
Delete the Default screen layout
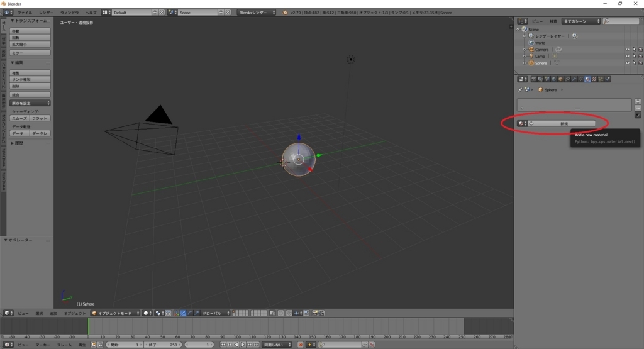tap(162, 13)
